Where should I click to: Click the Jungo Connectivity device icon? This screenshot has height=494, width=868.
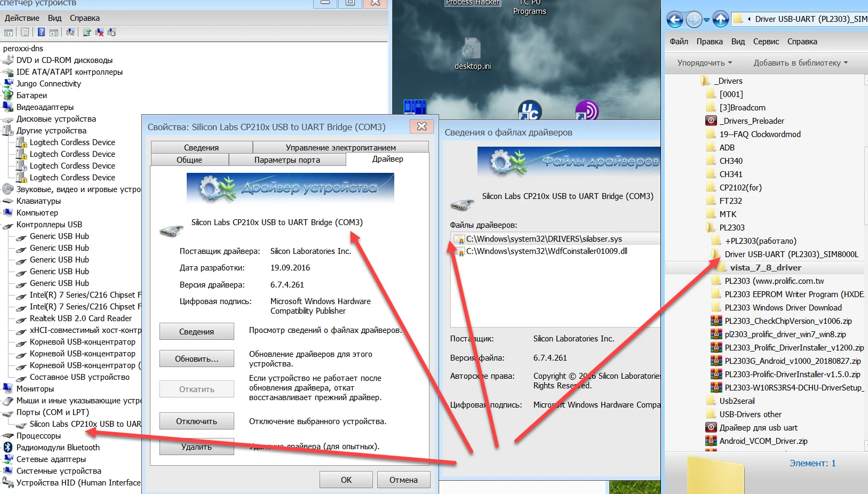8,84
